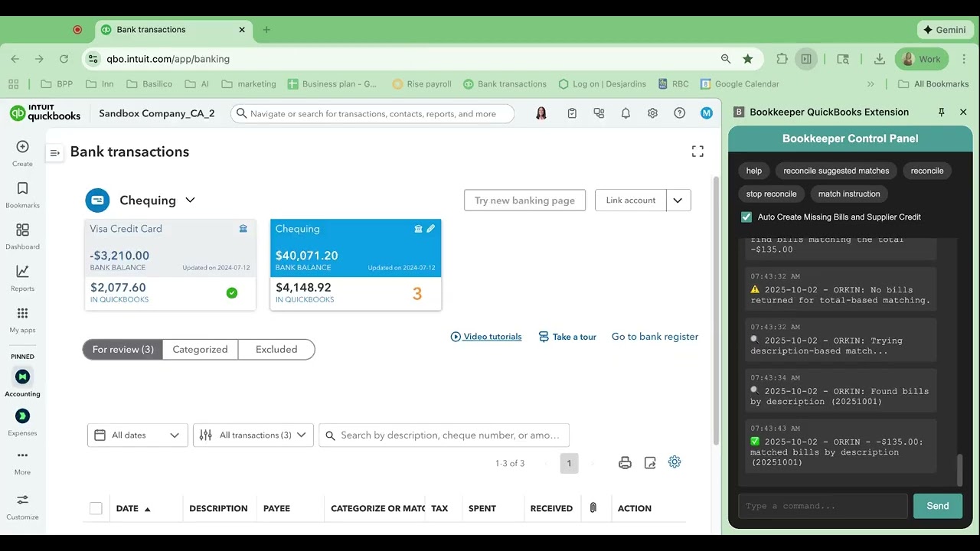
Task: Select the Bank transactions browser tab
Action: 175,30
